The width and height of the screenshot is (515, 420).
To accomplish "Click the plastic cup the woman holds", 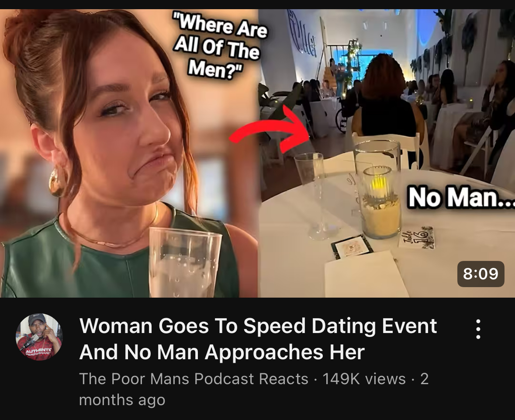I will (185, 262).
